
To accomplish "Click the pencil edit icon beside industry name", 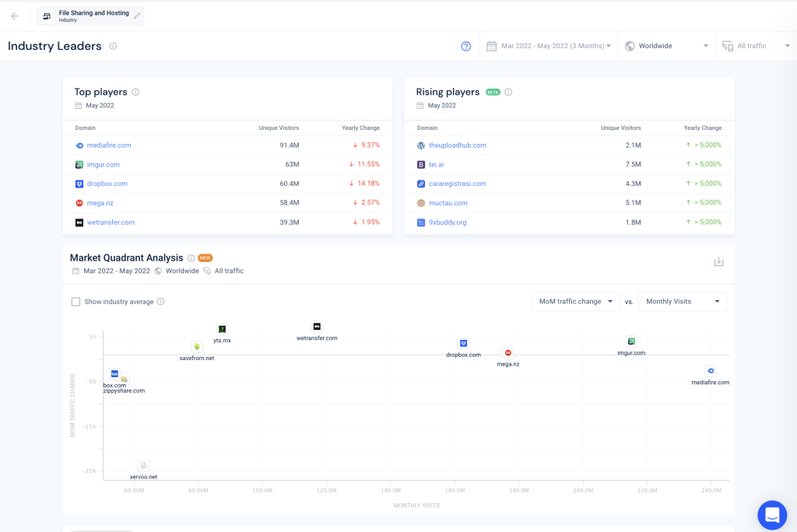I will pyautogui.click(x=138, y=16).
